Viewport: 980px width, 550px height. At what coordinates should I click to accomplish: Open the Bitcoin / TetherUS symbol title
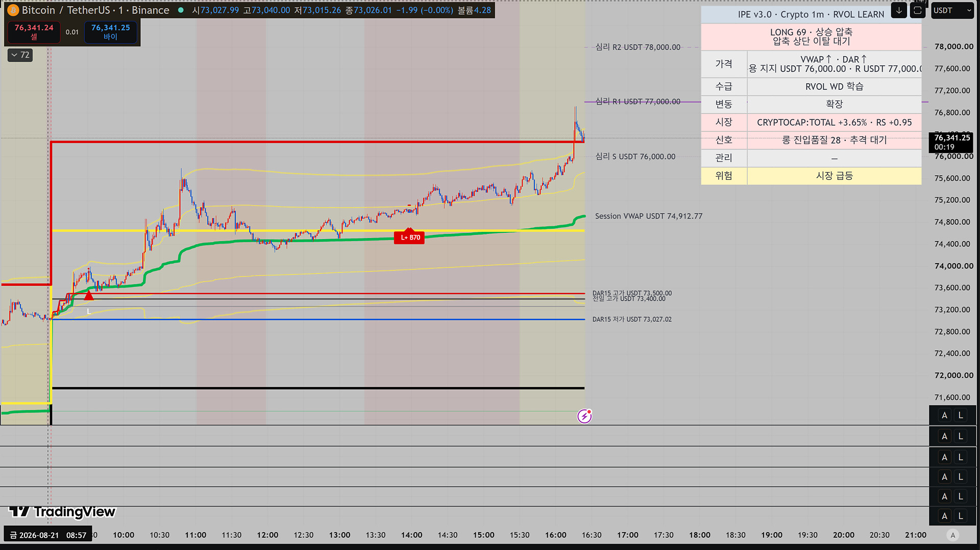95,10
